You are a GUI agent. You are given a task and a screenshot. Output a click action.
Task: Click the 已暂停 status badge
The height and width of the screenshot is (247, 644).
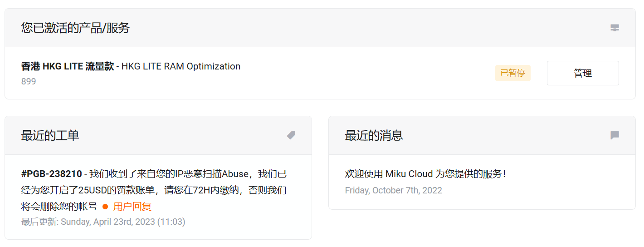[512, 73]
